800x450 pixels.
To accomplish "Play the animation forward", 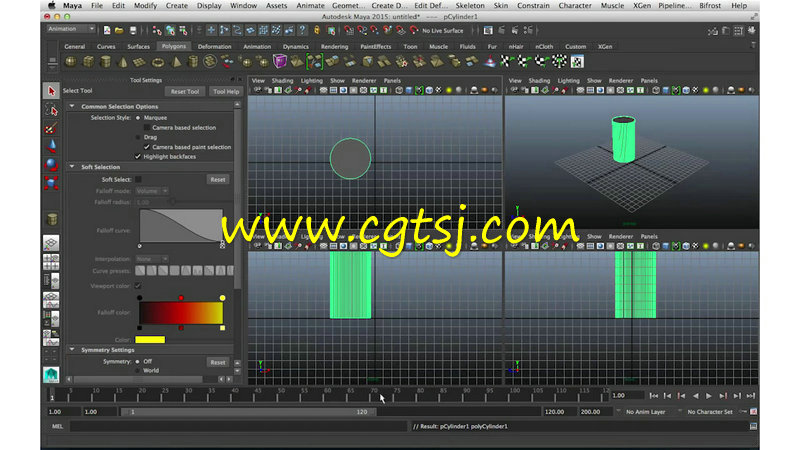I will [709, 396].
